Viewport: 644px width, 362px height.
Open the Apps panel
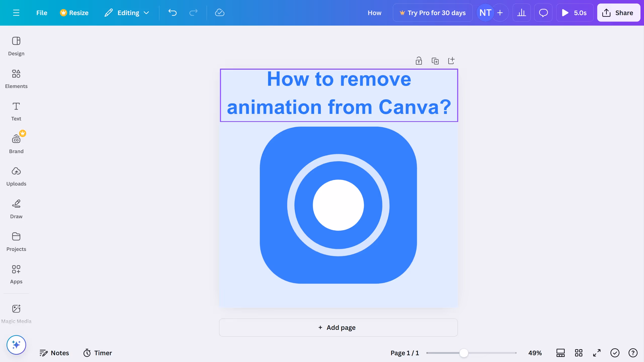tap(16, 274)
